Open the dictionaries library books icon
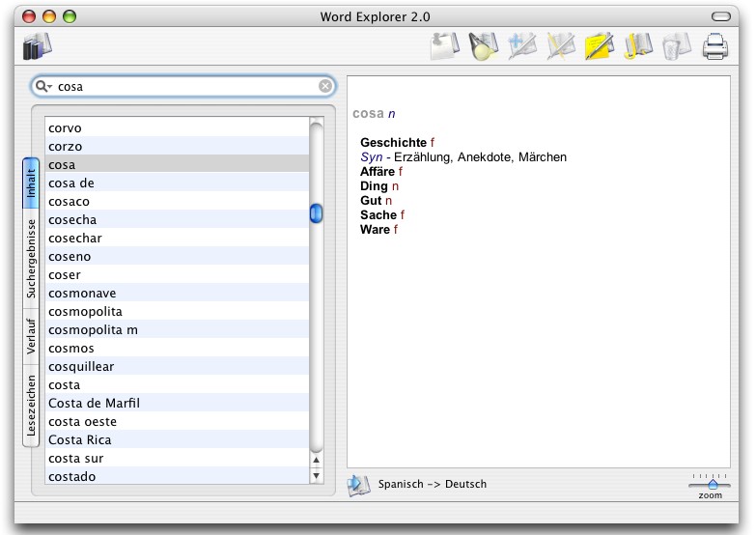Screen dimensions: 756x535 point(37,46)
